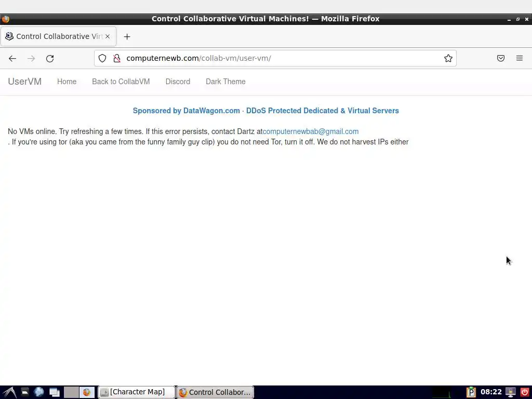Open the Sponsored by DataWagon.com link
Viewport: 532px width, 399px height.
[x=265, y=111]
